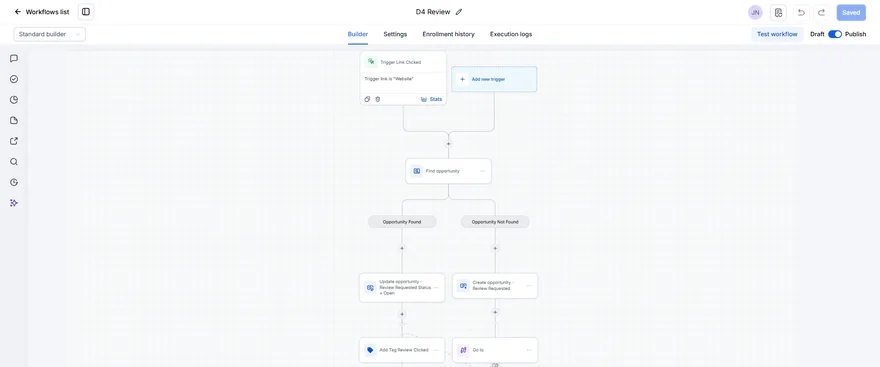Open the pie chart icon in sidebar

click(x=14, y=100)
